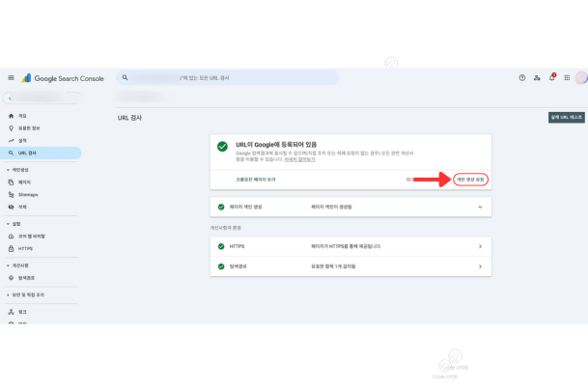Collapse the 실험 sidebar section
588x392 pixels.
coord(14,224)
